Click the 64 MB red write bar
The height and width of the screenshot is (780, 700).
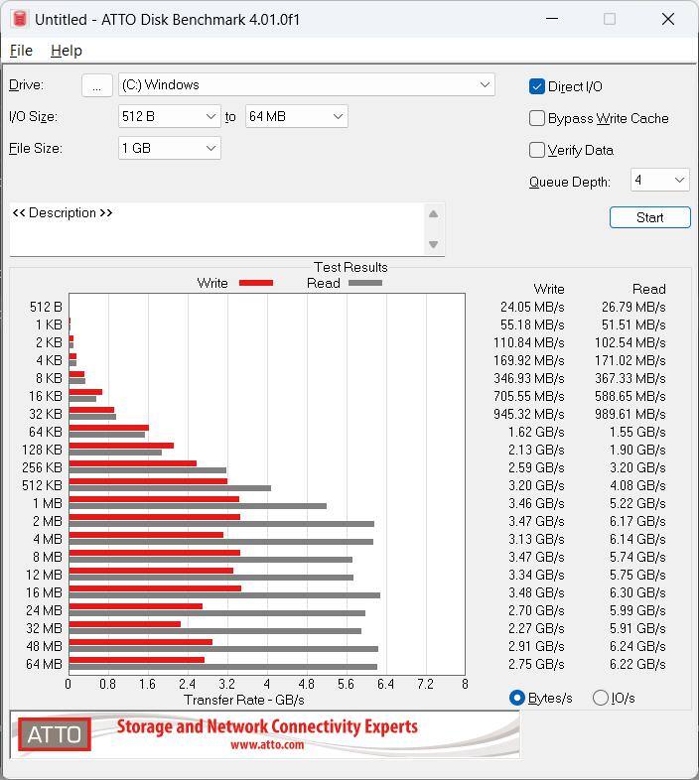136,660
